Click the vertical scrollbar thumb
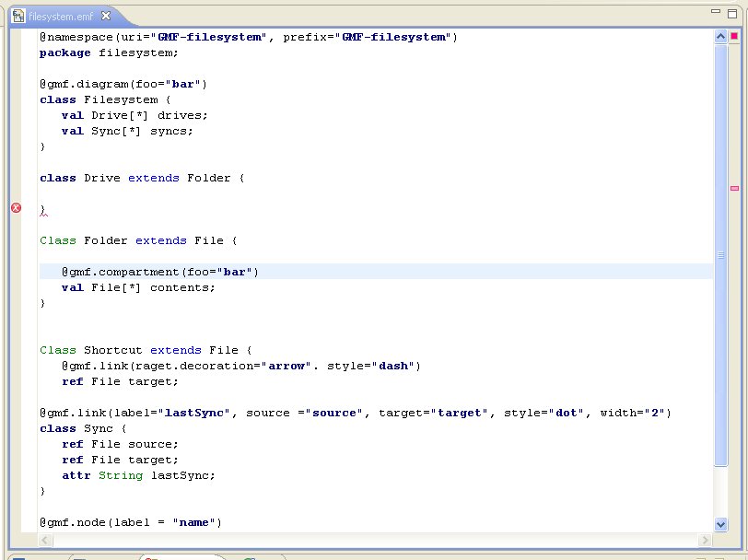 coord(720,255)
